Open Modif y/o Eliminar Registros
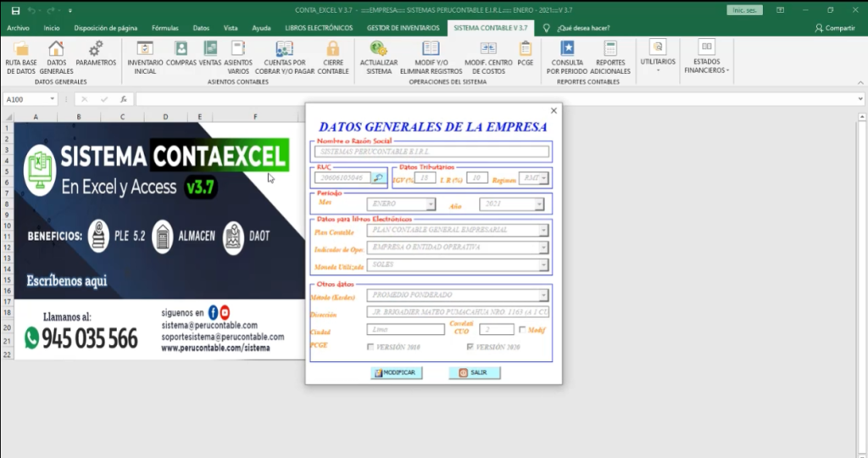868x458 pixels. (x=431, y=58)
